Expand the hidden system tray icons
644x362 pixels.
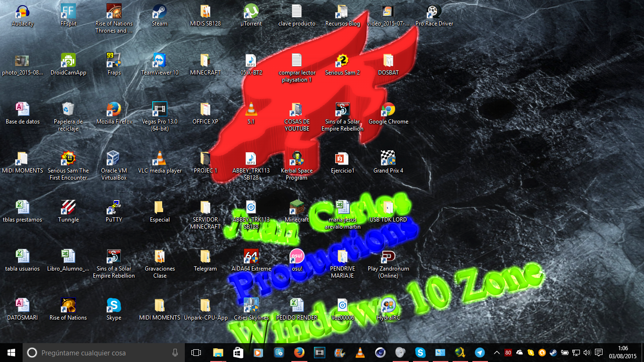tap(496, 353)
